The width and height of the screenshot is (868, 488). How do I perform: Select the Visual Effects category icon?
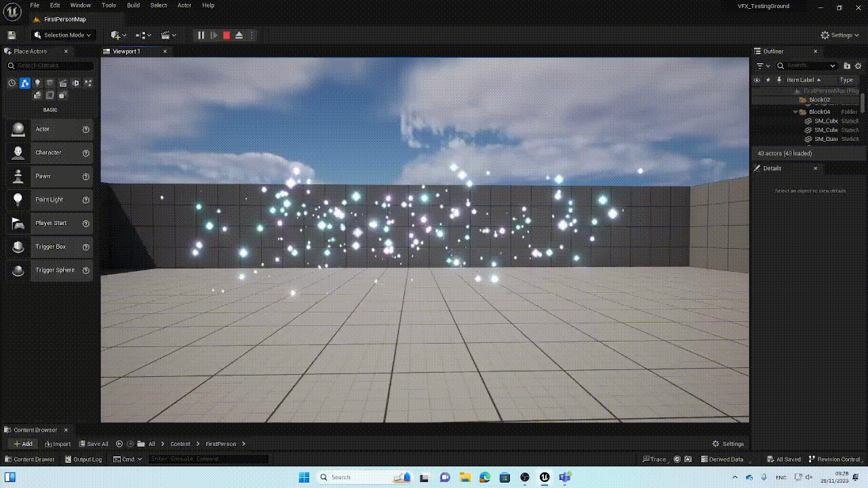(x=88, y=83)
